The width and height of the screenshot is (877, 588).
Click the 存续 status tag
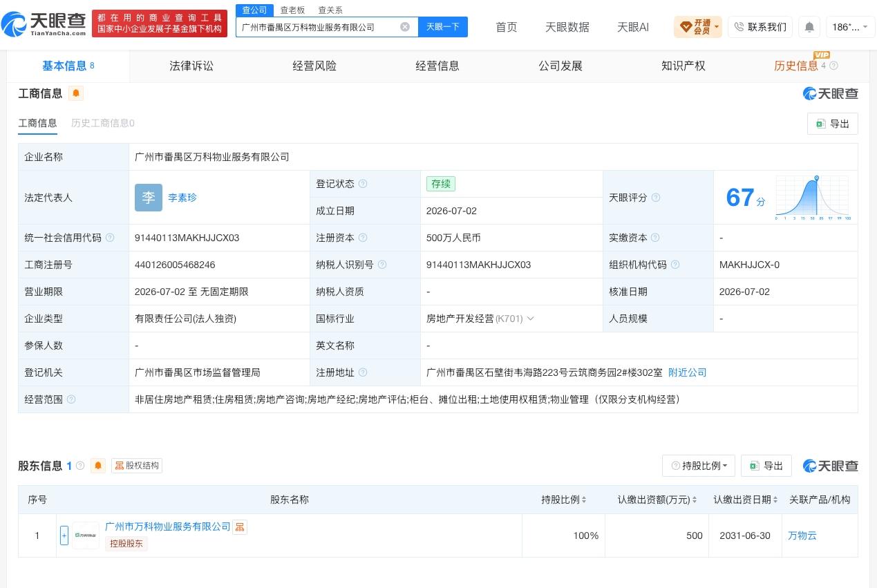click(441, 184)
